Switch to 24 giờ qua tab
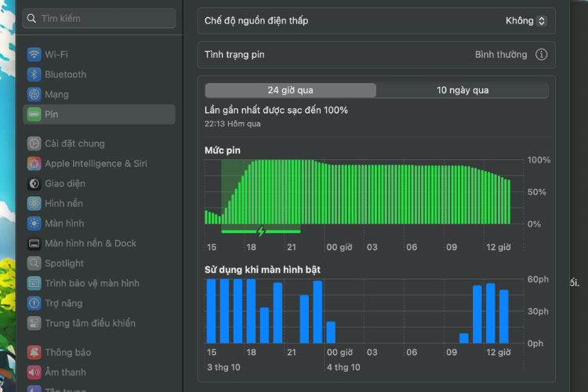 pyautogui.click(x=291, y=90)
